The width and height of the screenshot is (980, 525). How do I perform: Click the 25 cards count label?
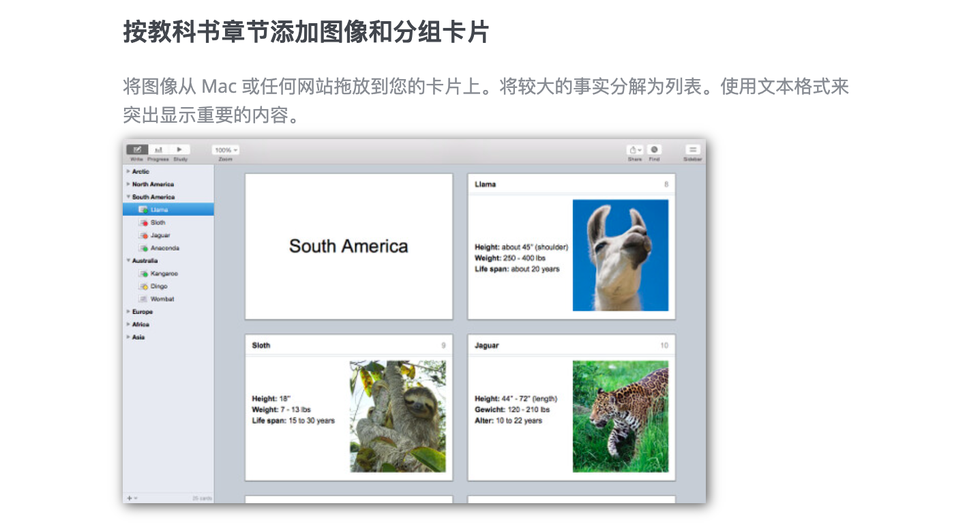pos(202,498)
